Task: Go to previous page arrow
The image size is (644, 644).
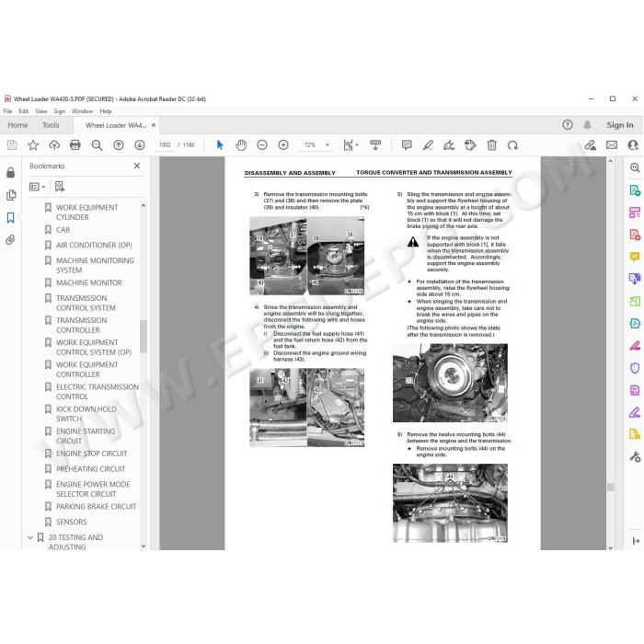Action: [x=119, y=145]
